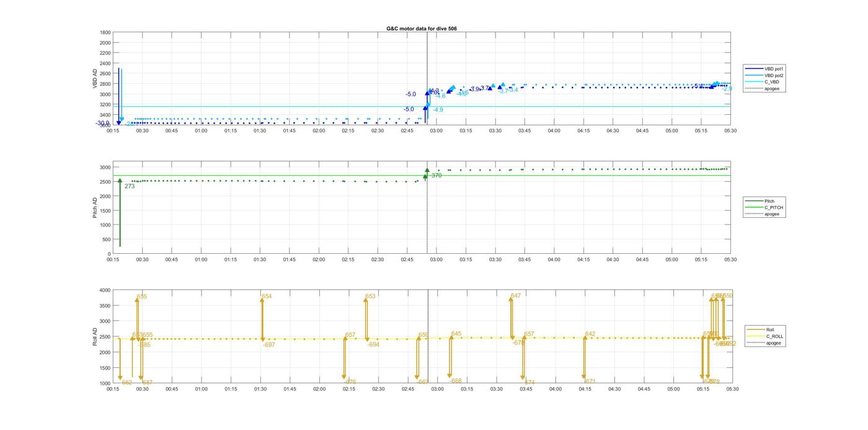This screenshot has width=868, height=430.
Task: Click the 'Roll AD' y-axis label
Action: (95, 336)
